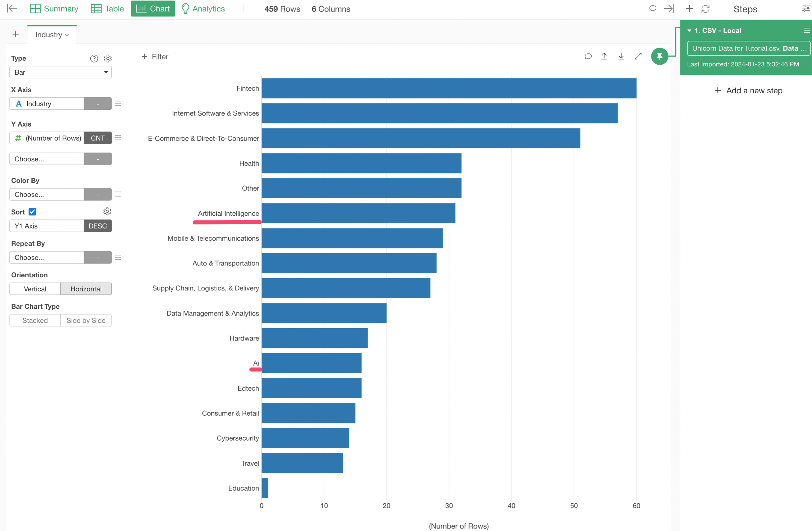This screenshot has width=812, height=531.
Task: Expand chart to fullscreen
Action: coord(638,56)
